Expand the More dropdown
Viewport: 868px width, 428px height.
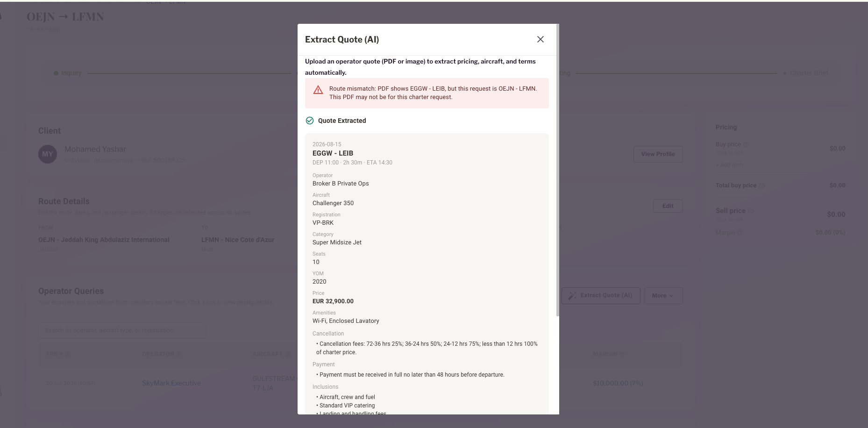pos(663,296)
